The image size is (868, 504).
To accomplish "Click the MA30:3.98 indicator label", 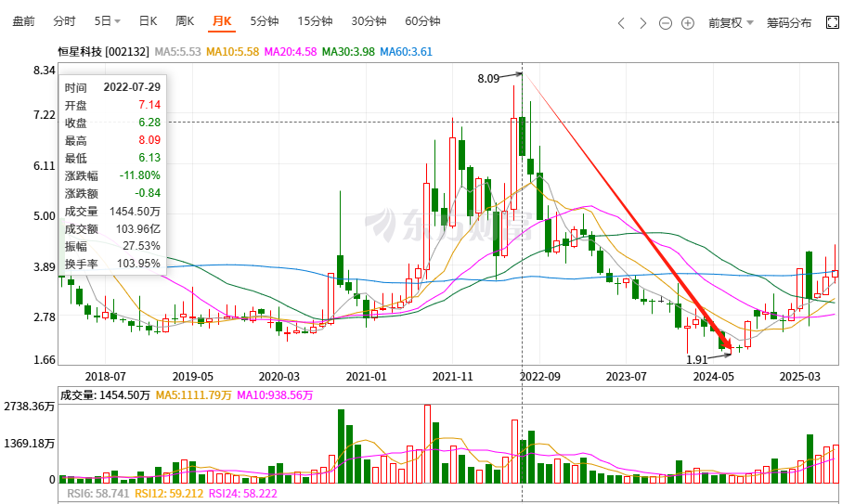I will 348,51.
